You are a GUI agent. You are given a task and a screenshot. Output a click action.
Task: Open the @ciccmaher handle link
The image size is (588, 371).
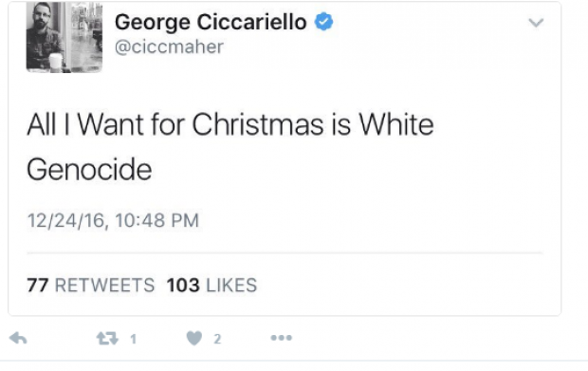169,47
